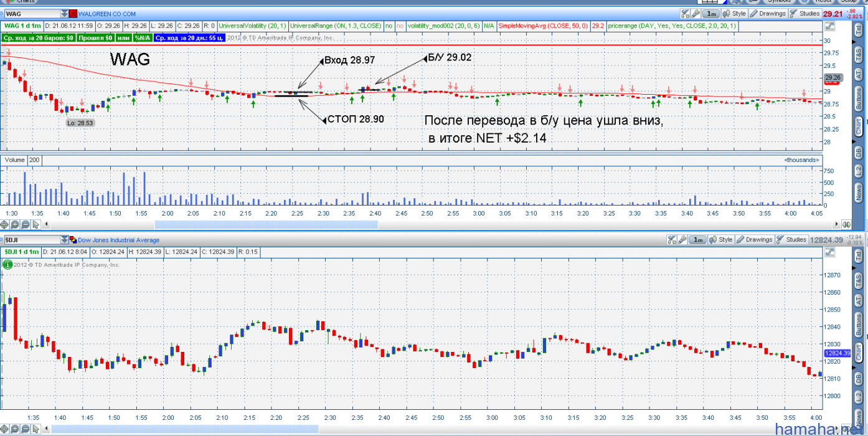
Task: Open $DJI chart share studies icon
Action: (x=672, y=240)
